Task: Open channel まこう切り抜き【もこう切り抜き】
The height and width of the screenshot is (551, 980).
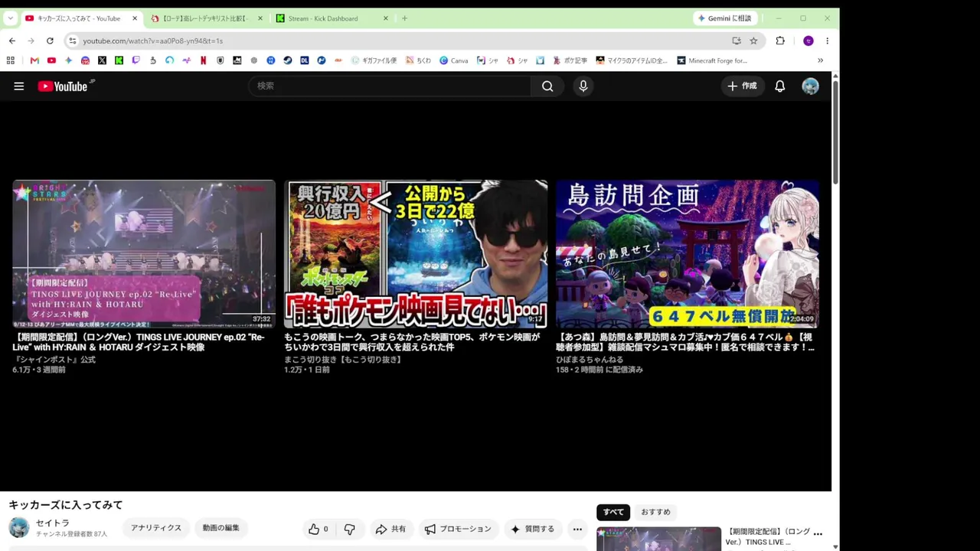Action: [344, 360]
